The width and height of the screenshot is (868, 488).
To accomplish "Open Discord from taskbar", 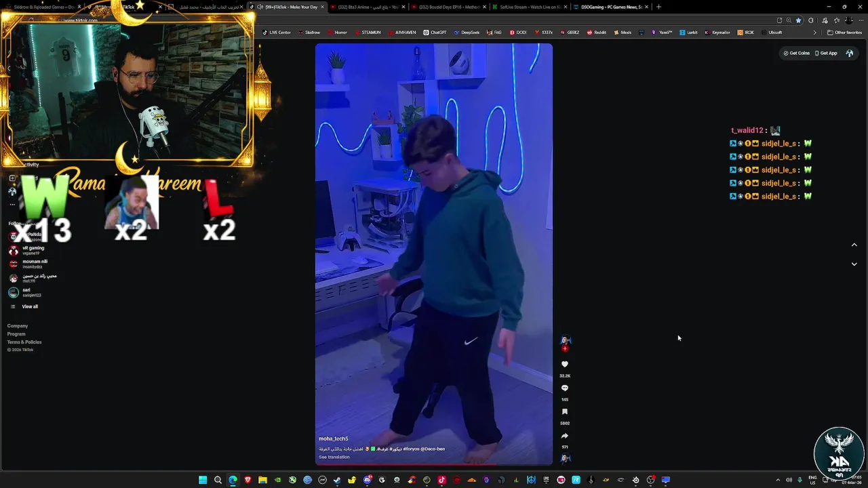I will [367, 480].
